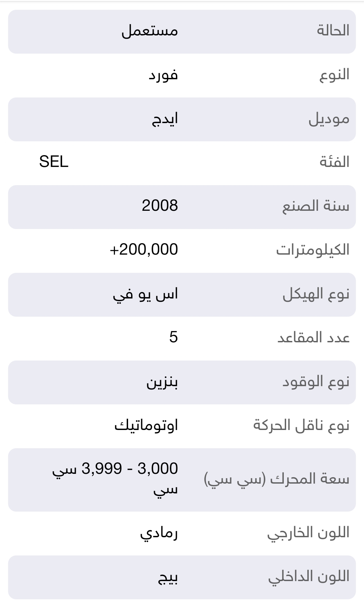The height and width of the screenshot is (603, 364).
Task: Tap the نوع الوقود row showing بنزين
Action: point(182,382)
